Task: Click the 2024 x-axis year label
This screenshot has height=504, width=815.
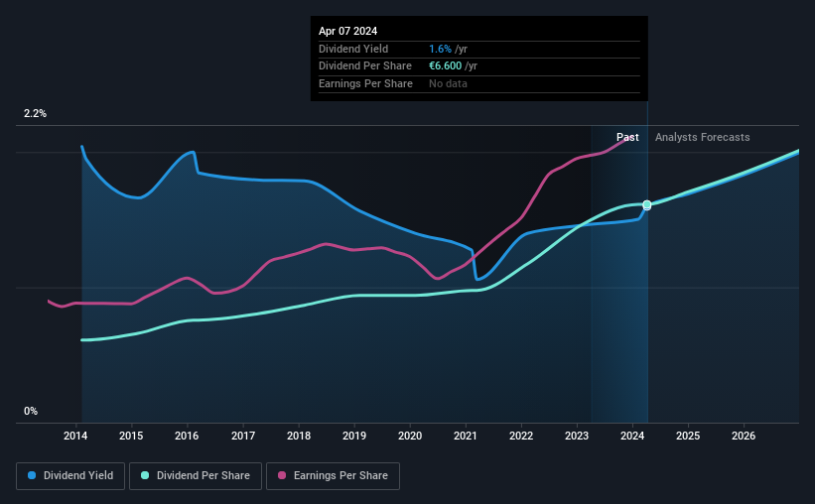Action: pyautogui.click(x=632, y=436)
